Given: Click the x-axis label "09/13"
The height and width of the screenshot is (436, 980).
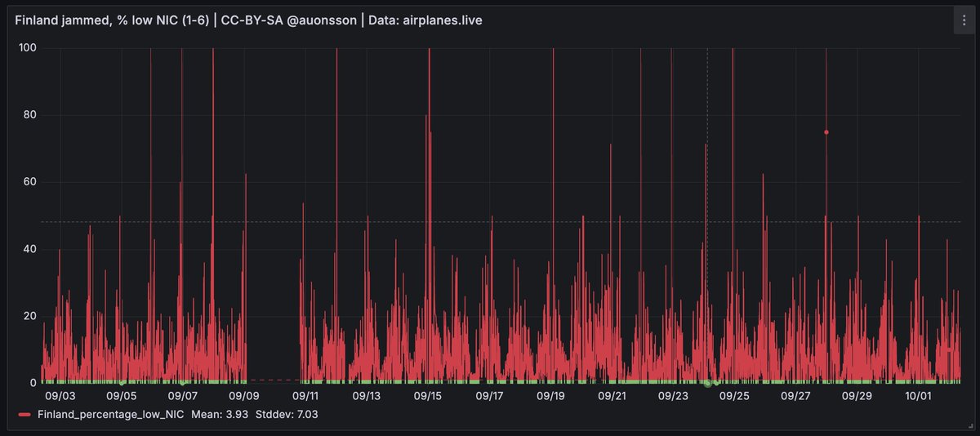Looking at the screenshot, I should pyautogui.click(x=366, y=396).
